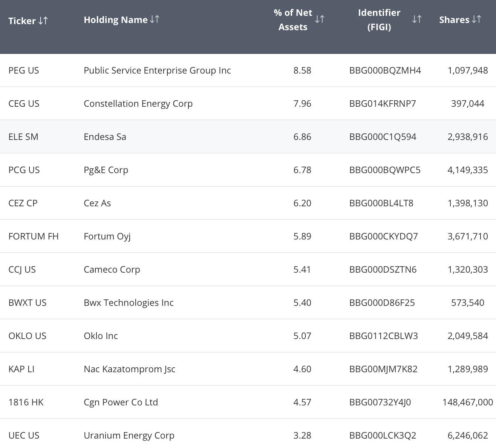This screenshot has width=496, height=448.
Task: Select Uranium Energy Corp holding name
Action: [129, 436]
